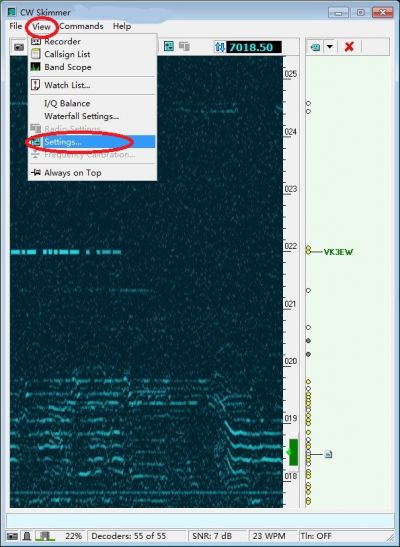Click the radio icon in status bar
Screen dimensions: 400x547
pos(12,536)
